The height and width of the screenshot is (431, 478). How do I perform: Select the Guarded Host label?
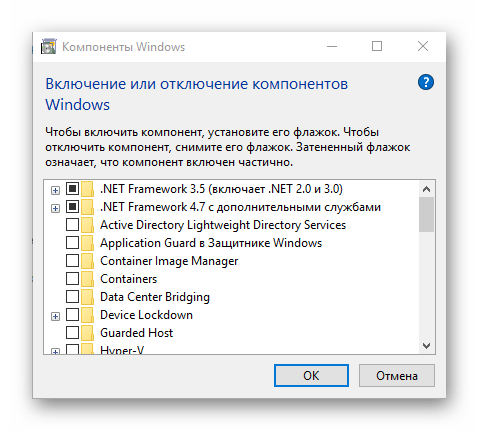136,333
